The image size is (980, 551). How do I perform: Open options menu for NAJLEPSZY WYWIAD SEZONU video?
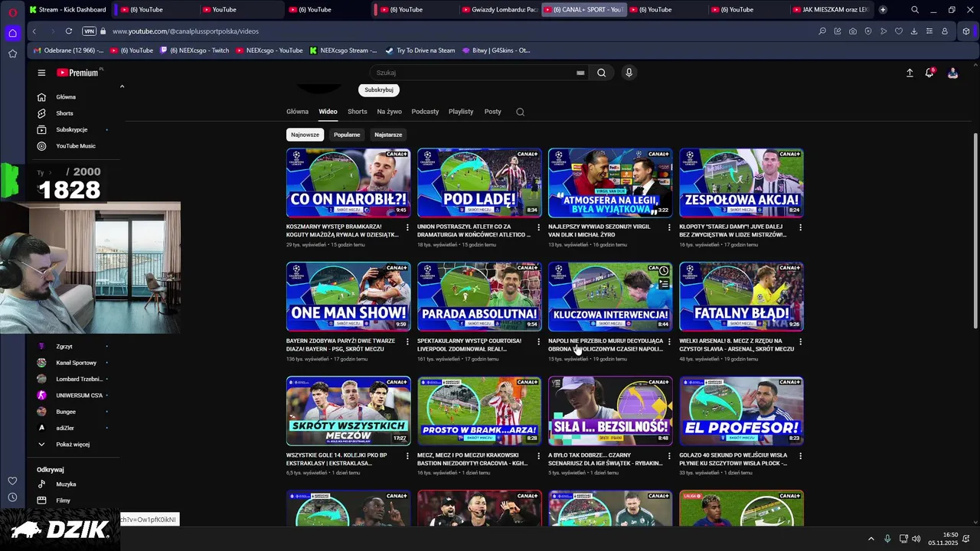pyautogui.click(x=669, y=227)
